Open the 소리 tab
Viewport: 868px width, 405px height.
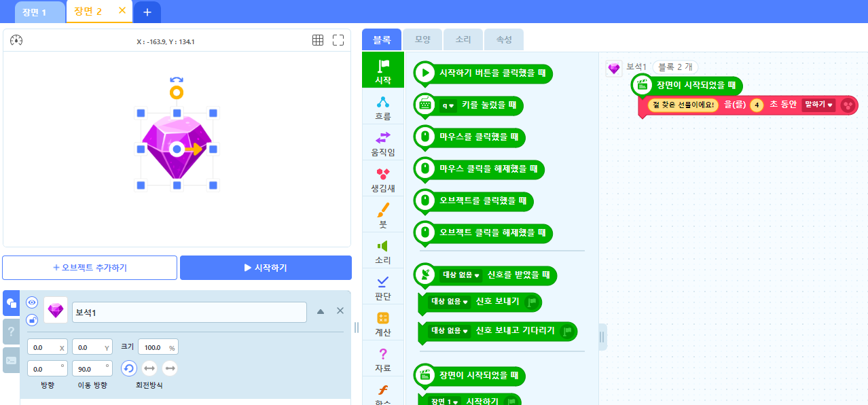(463, 39)
